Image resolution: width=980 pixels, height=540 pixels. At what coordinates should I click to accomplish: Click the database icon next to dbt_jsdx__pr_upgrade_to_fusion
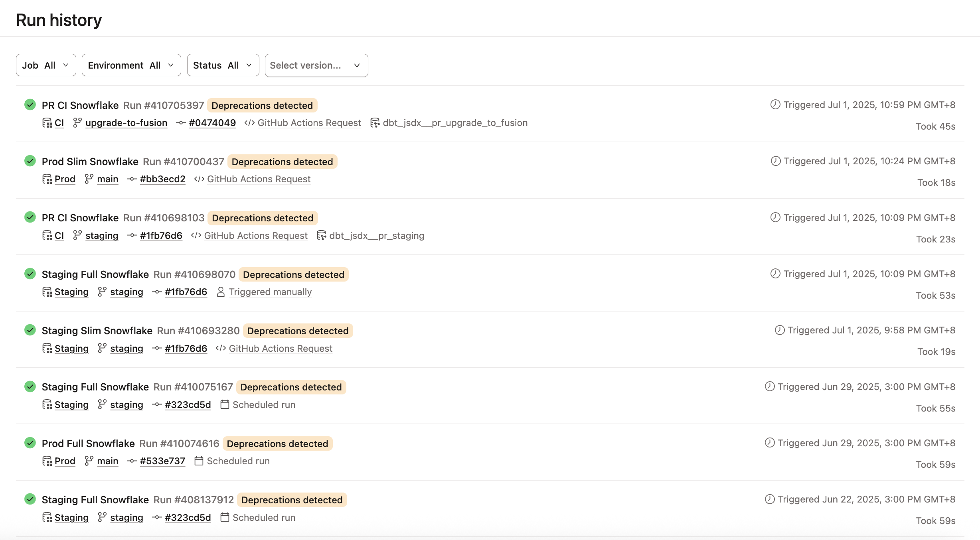coord(374,123)
